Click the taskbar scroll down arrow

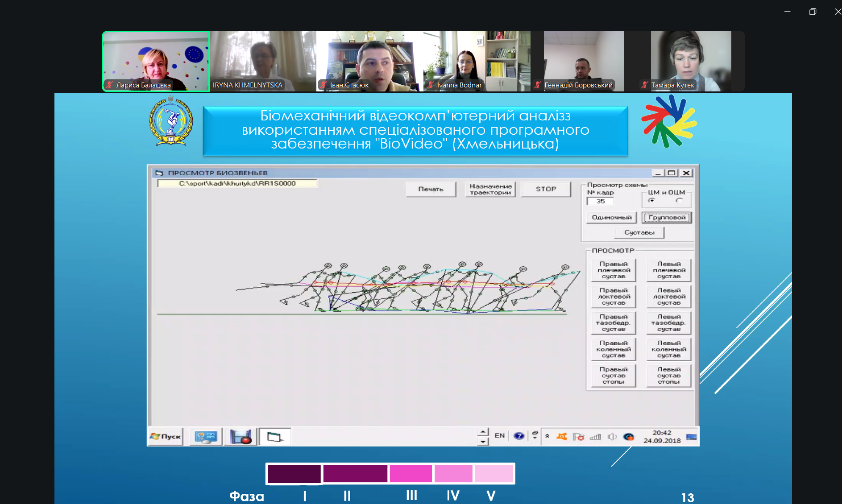482,442
